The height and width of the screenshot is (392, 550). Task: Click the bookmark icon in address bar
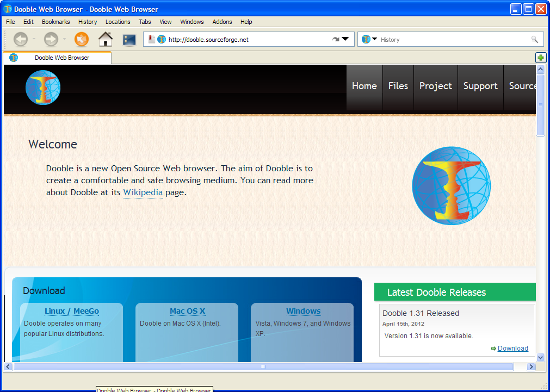tap(151, 39)
